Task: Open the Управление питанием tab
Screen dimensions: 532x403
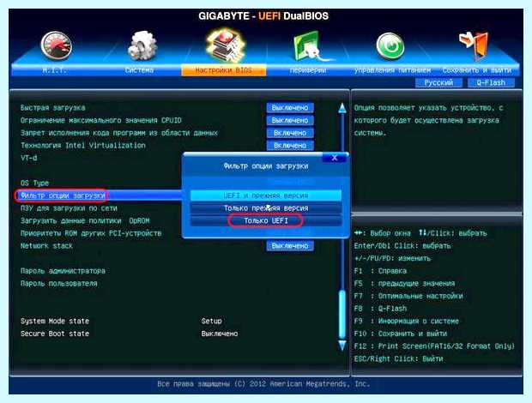Action: [392, 70]
